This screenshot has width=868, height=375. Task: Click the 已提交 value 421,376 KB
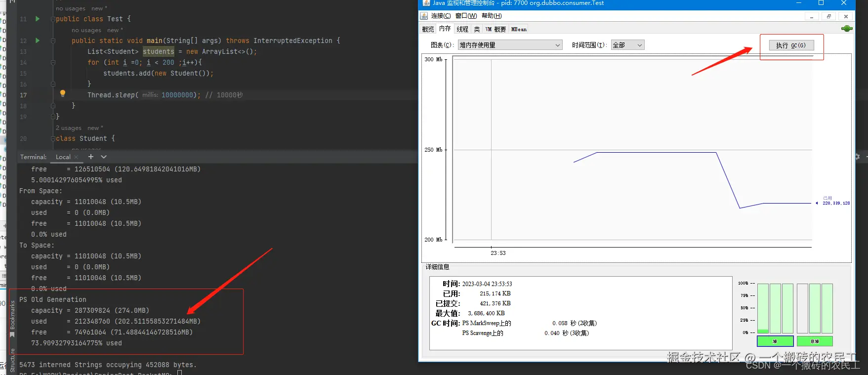tap(495, 303)
